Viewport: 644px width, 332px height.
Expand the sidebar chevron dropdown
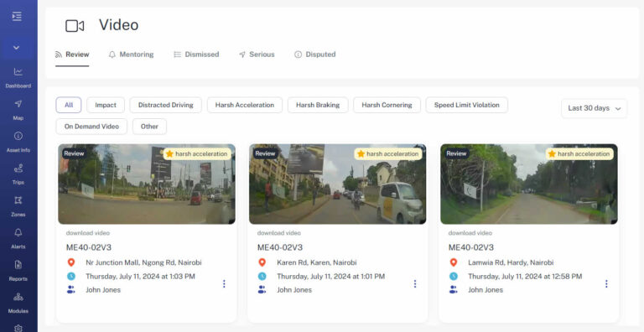point(17,48)
